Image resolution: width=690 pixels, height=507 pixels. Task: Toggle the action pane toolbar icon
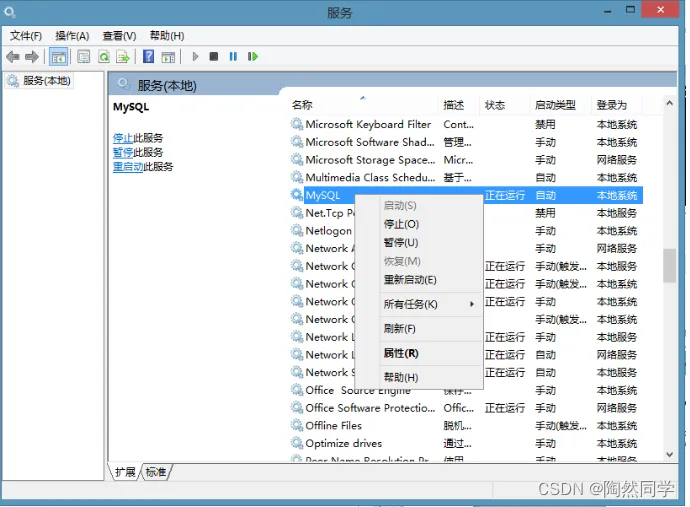click(x=168, y=56)
